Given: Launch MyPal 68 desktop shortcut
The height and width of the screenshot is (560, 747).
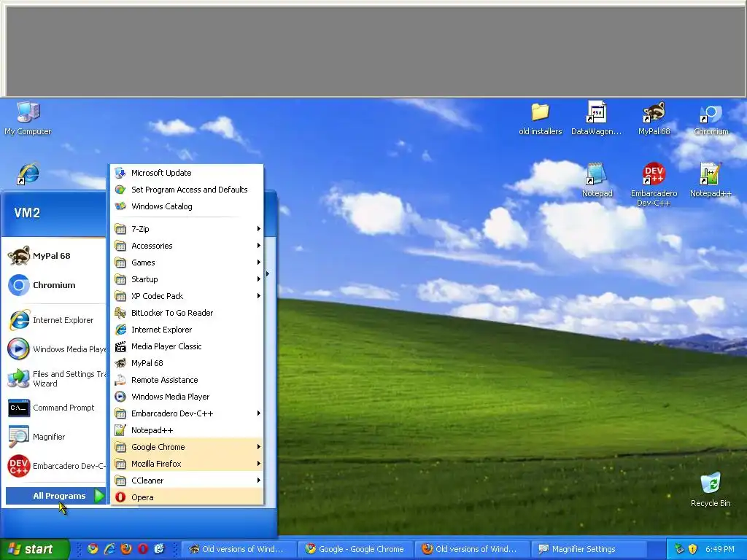Looking at the screenshot, I should pos(654,119).
